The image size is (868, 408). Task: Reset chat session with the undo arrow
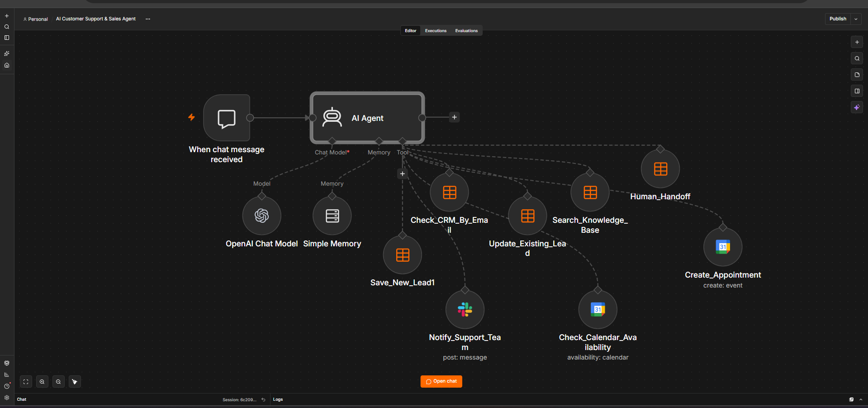tap(263, 399)
